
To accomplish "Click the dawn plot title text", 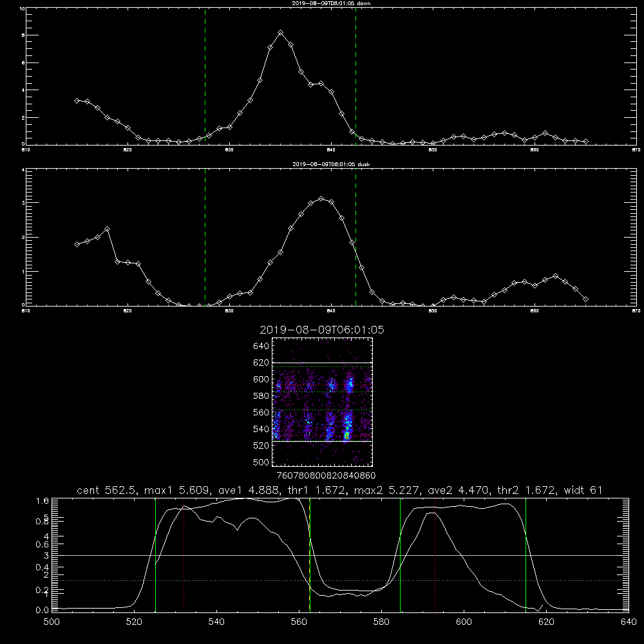I will coord(331,3).
